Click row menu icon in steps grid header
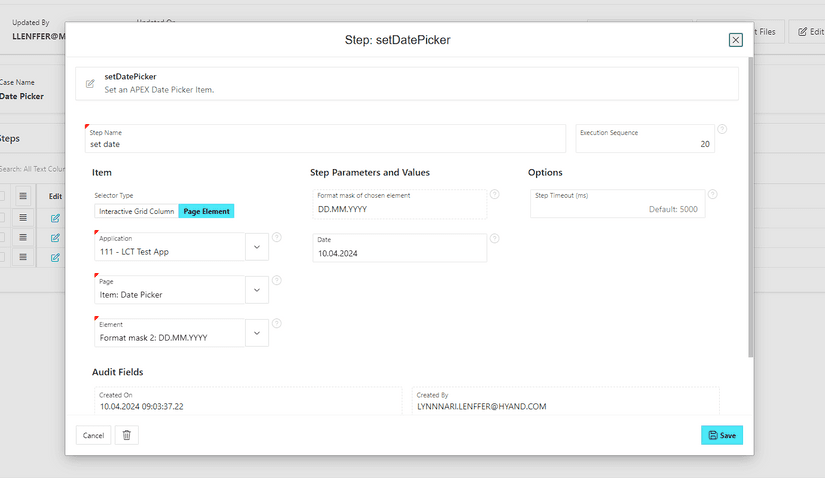Image resolution: width=825 pixels, height=478 pixels. pyautogui.click(x=23, y=196)
